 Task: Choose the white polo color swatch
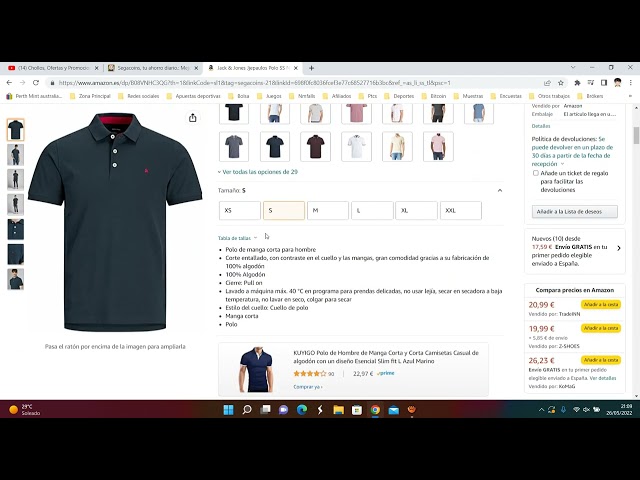[356, 147]
